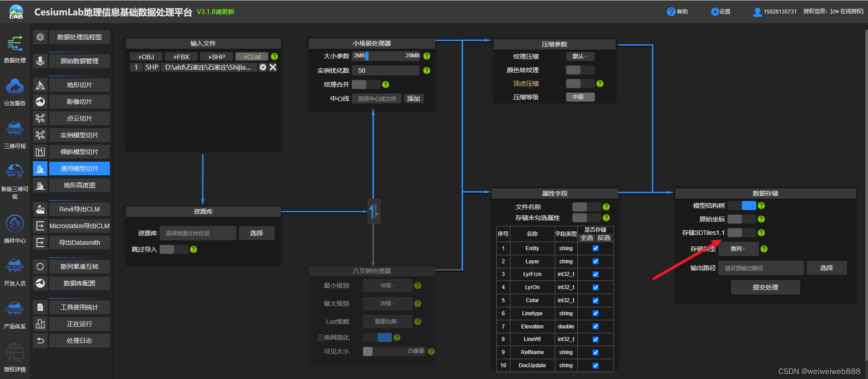The image size is (868, 379).
Task: Click the 可见大小 slider handle
Action: 368,351
